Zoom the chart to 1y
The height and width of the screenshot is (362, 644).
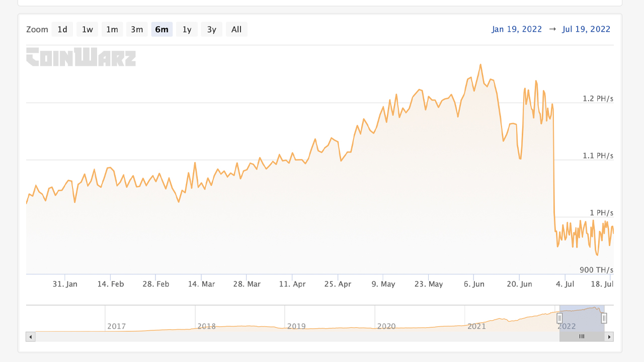[187, 30]
